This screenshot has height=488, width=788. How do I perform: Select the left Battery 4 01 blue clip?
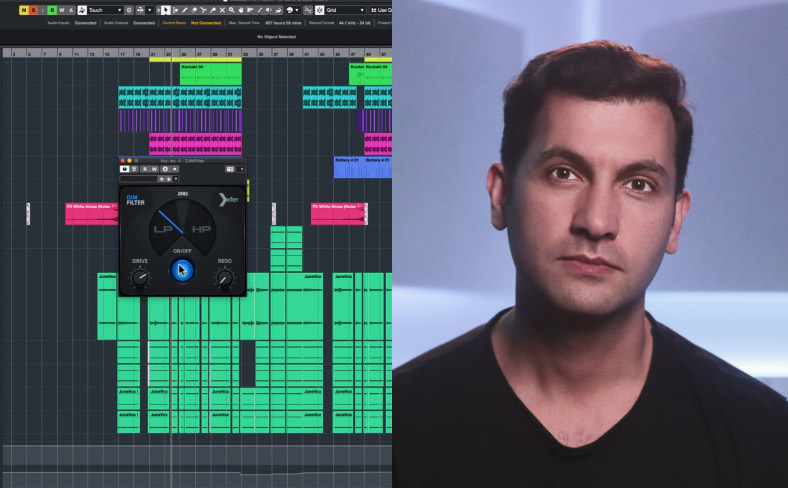(x=349, y=167)
